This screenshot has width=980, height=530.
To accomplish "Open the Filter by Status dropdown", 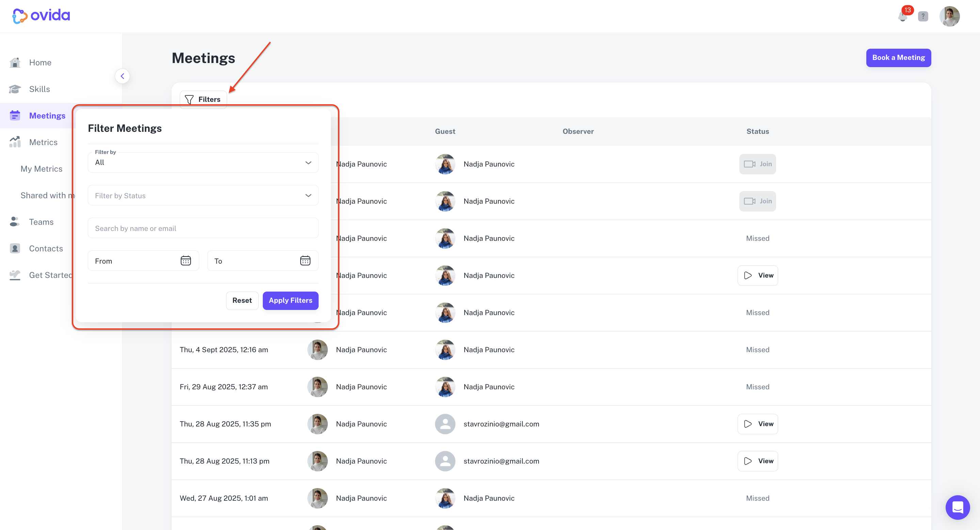I will point(203,196).
